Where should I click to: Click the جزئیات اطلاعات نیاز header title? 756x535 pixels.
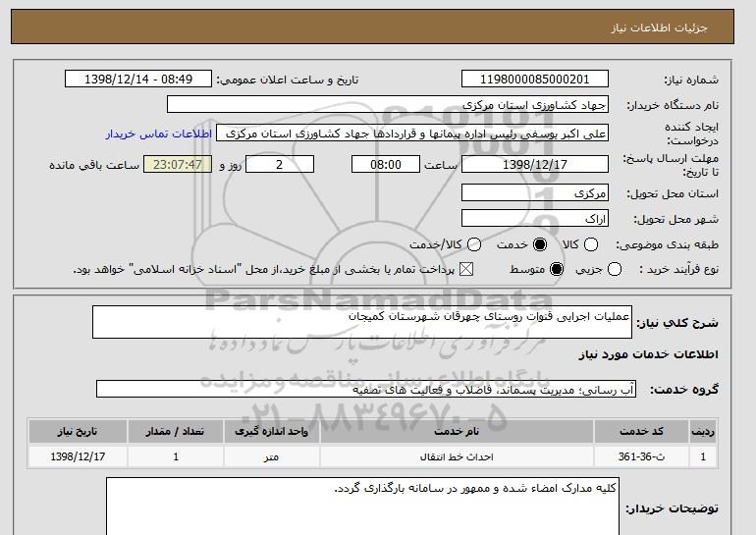(659, 27)
